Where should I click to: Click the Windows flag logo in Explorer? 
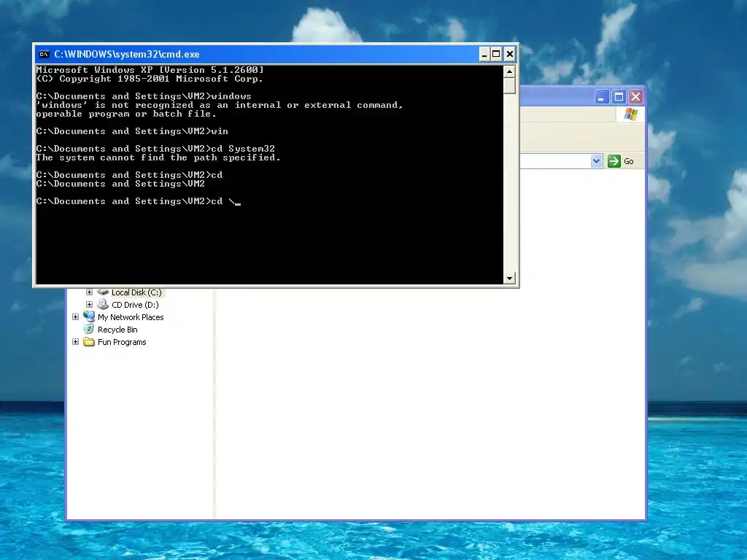(x=631, y=114)
